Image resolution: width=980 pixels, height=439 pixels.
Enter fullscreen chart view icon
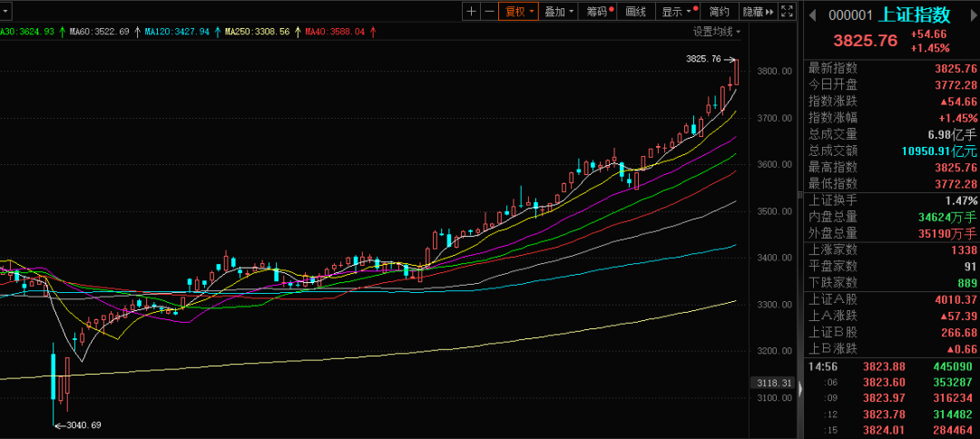787,11
